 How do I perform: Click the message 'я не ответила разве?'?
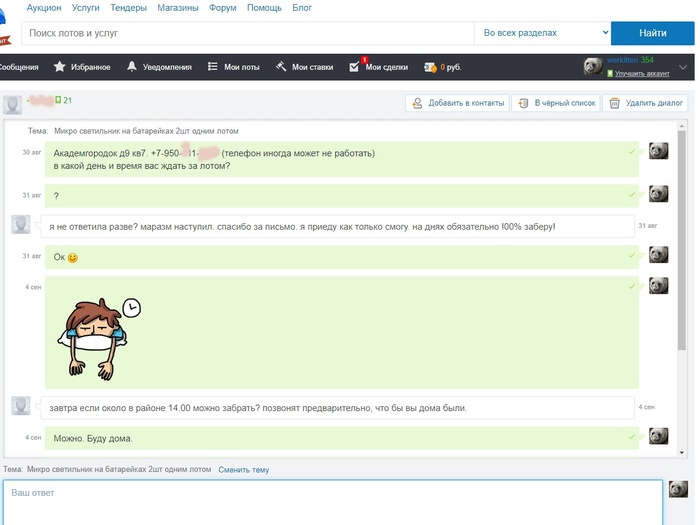[338, 226]
